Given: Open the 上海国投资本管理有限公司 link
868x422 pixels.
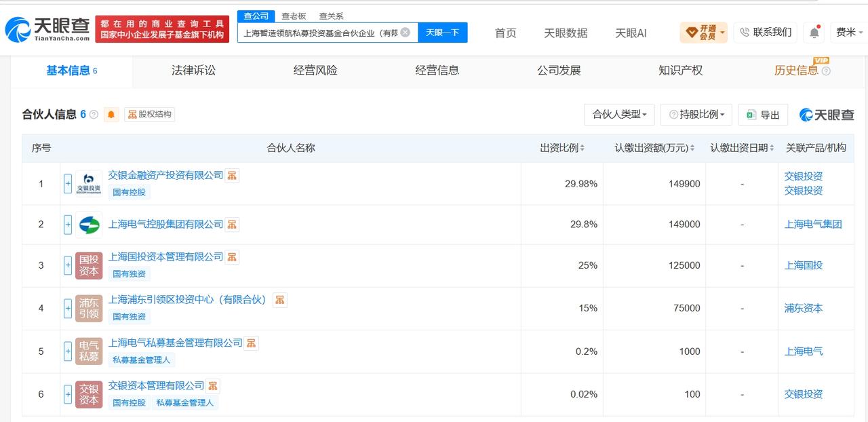Looking at the screenshot, I should click(165, 256).
